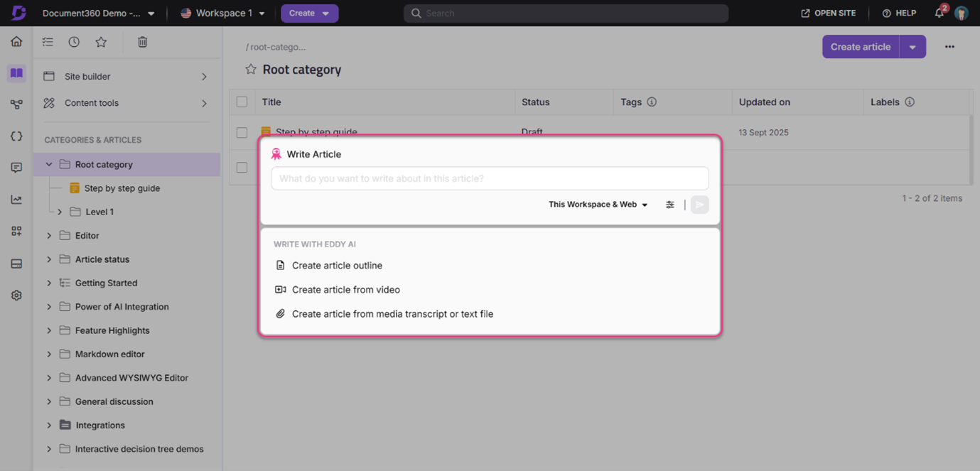Select Interactive decision tree demos category
Viewport: 980px width, 471px height.
(x=139, y=449)
